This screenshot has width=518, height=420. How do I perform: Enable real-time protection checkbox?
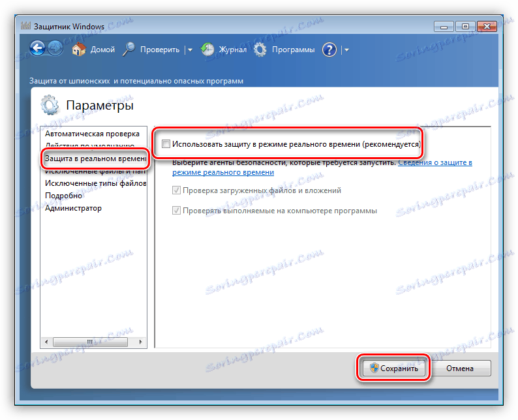(x=166, y=144)
